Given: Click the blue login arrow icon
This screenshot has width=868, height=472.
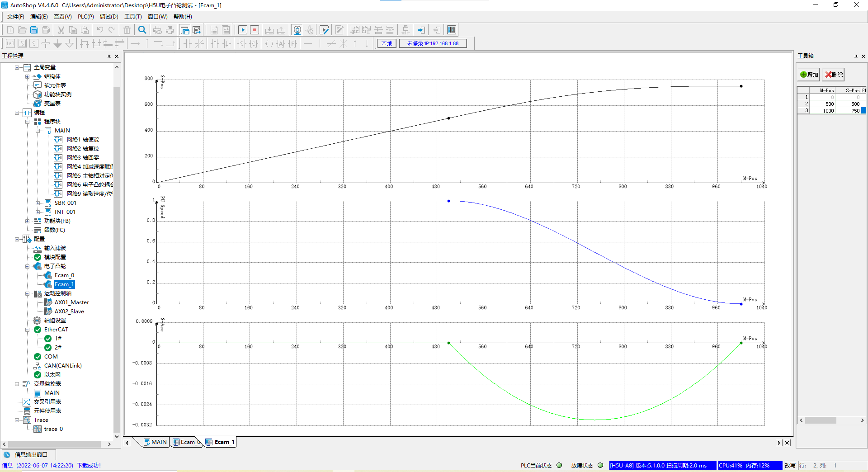Looking at the screenshot, I should click(x=421, y=30).
